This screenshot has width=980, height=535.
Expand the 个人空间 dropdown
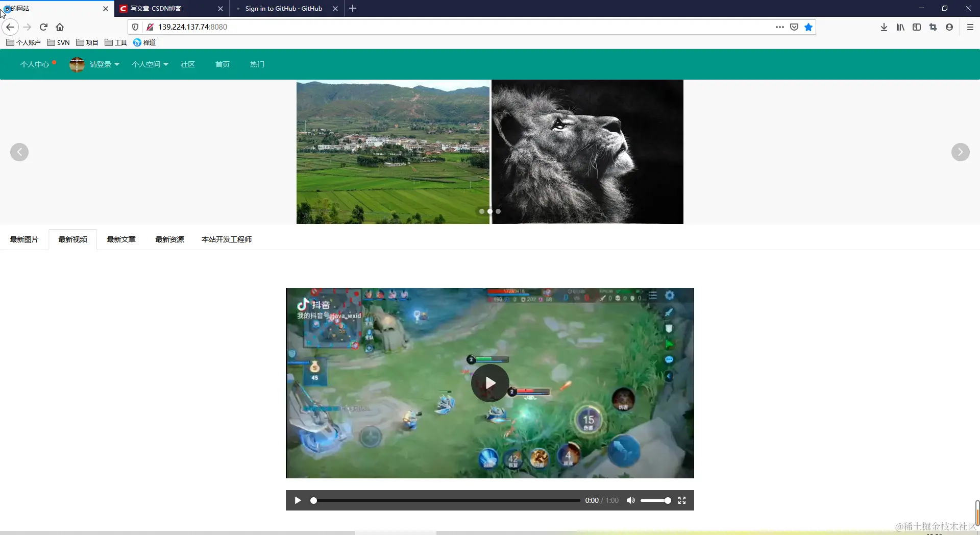click(x=150, y=64)
